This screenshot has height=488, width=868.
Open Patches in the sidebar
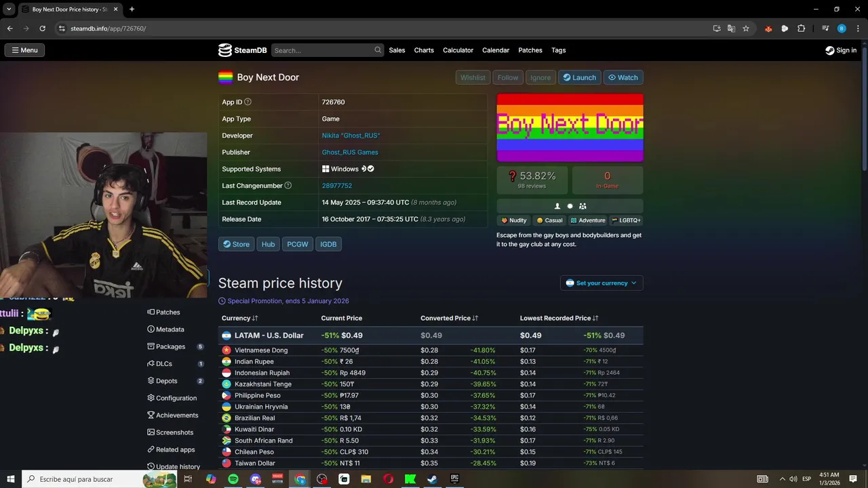coord(163,312)
